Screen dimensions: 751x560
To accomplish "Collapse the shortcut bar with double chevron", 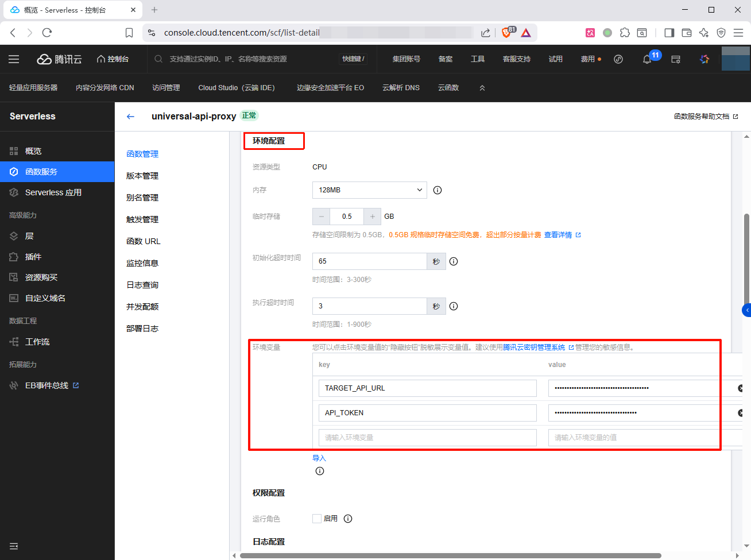I will coord(482,88).
